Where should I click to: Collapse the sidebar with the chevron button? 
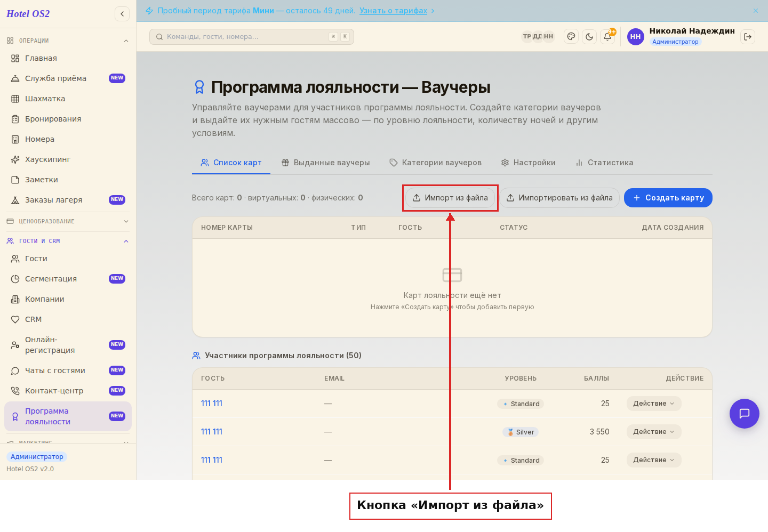[122, 14]
